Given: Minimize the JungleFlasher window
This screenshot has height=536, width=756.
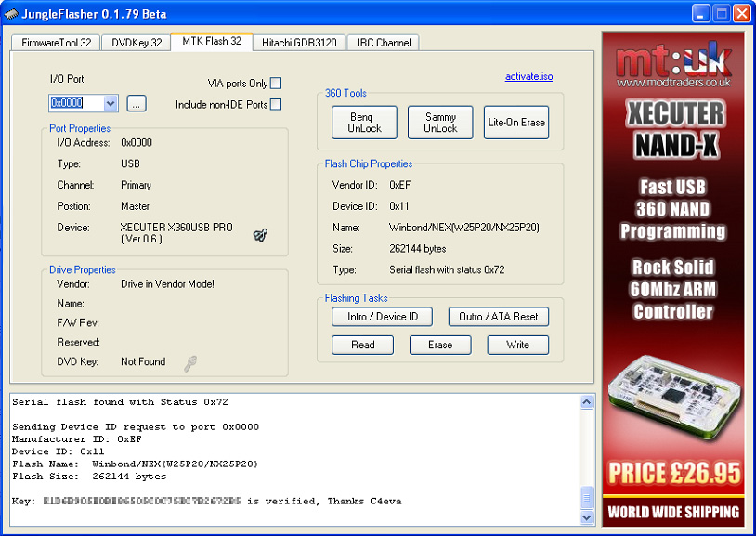Looking at the screenshot, I should (700, 14).
